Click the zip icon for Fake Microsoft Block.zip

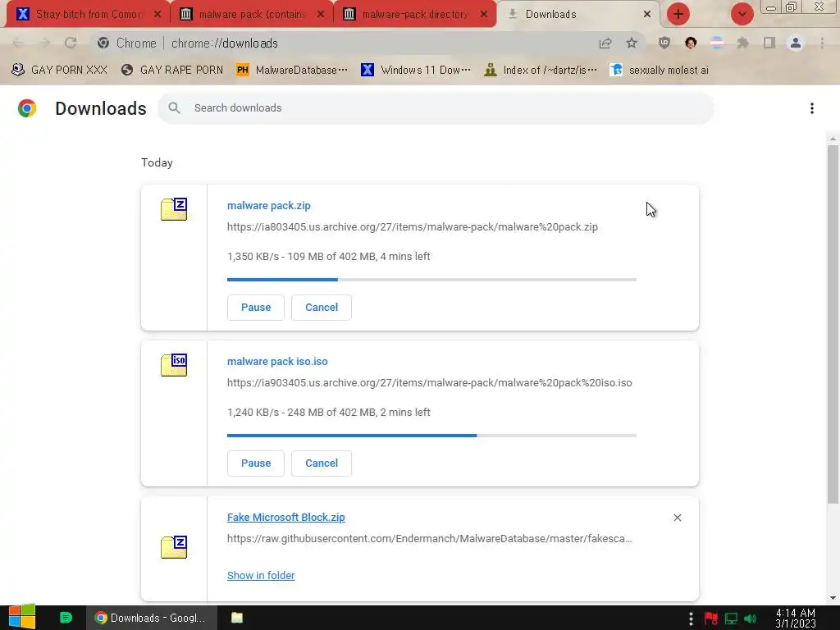click(x=174, y=547)
